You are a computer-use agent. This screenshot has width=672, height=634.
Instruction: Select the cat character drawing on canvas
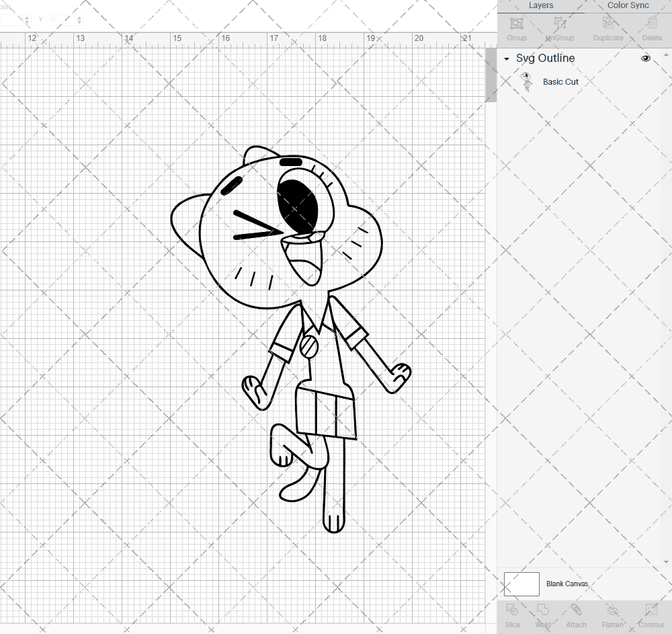coord(290,339)
